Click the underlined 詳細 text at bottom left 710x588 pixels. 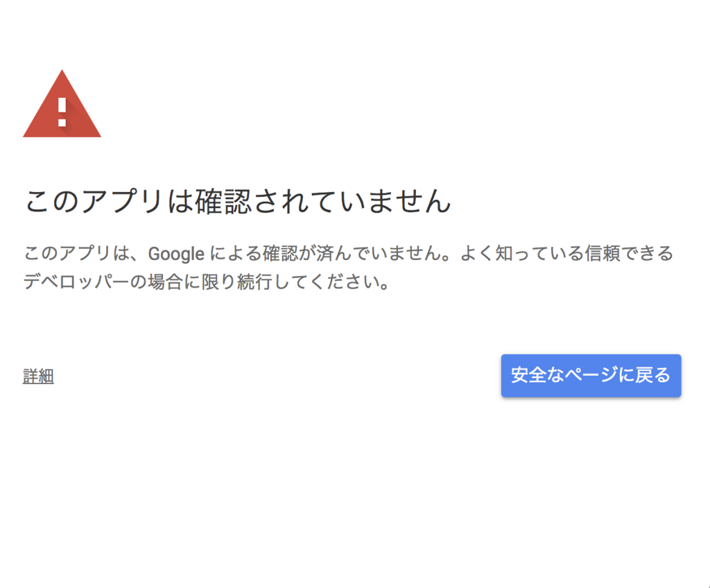[39, 377]
